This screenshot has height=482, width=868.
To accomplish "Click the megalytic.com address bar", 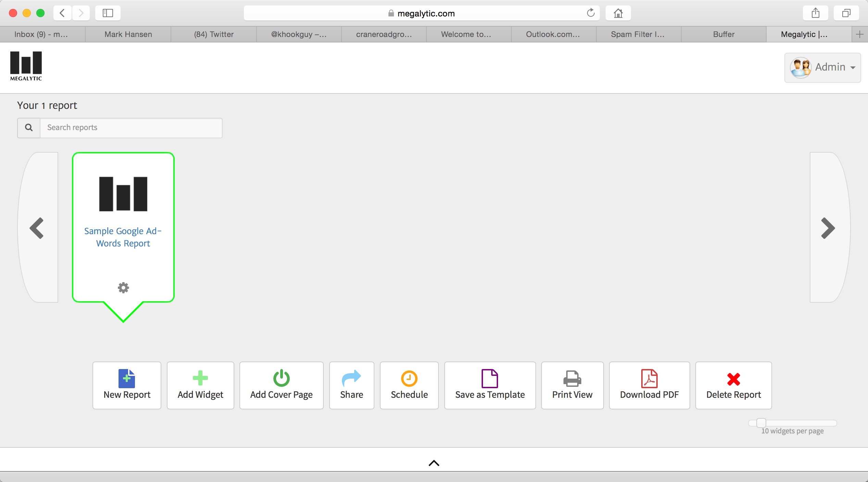I will 422,13.
